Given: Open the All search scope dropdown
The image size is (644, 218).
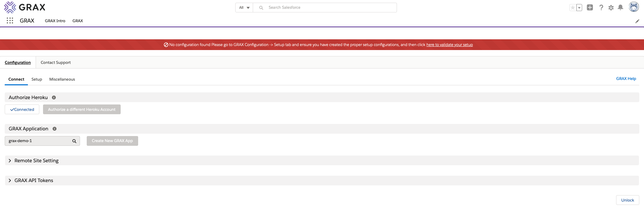Looking at the screenshot, I should point(244,7).
